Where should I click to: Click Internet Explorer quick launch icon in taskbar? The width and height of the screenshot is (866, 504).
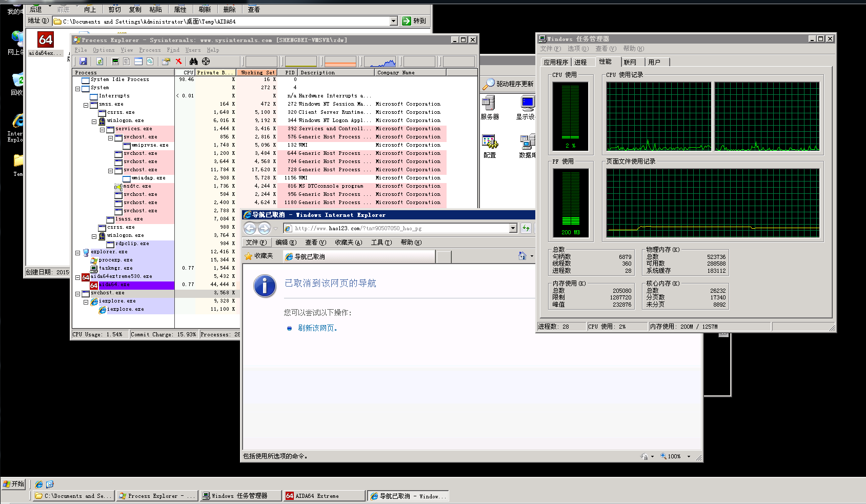(x=39, y=484)
